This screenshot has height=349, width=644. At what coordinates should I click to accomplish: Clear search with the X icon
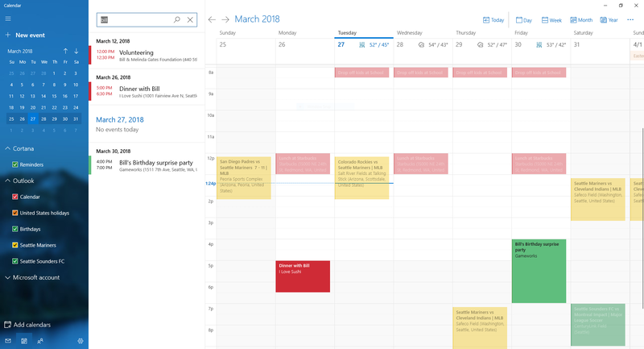[190, 19]
